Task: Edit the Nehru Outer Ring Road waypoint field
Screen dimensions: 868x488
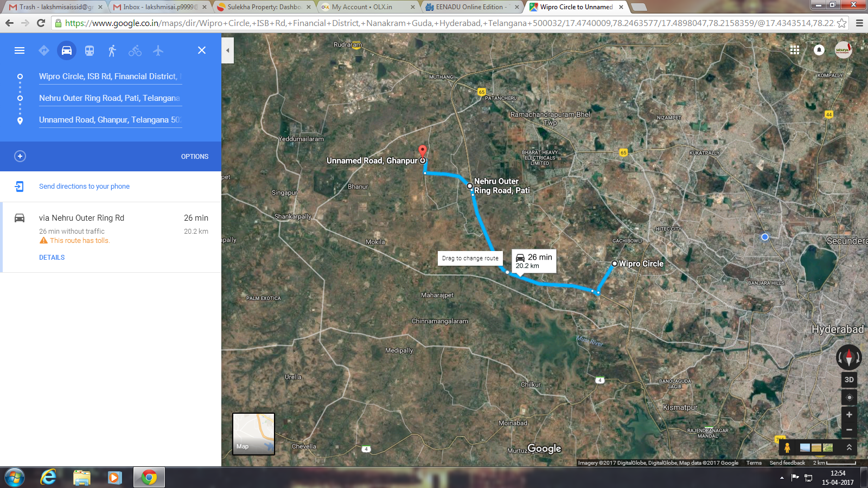Action: coord(110,98)
